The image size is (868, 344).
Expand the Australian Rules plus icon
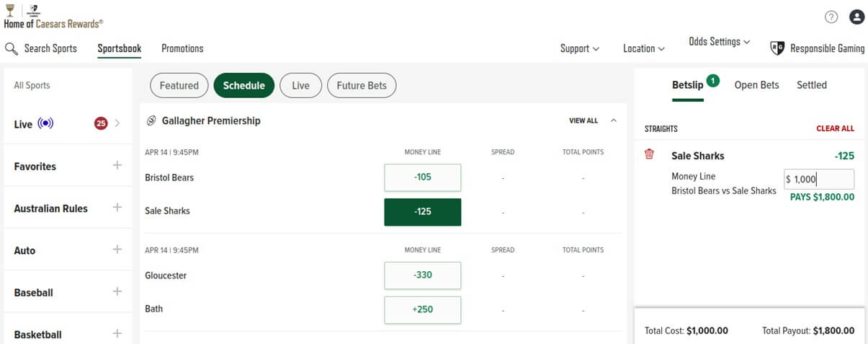(117, 208)
